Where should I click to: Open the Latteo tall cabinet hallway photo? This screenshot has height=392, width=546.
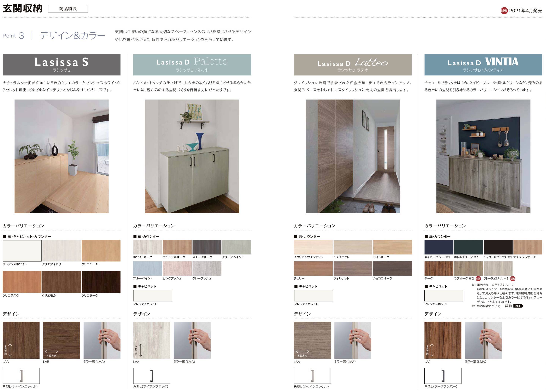353,156
